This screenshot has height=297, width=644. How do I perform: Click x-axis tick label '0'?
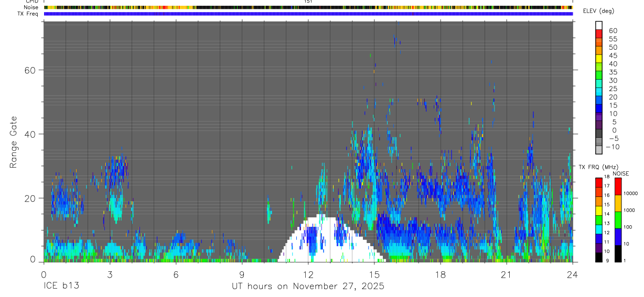click(x=44, y=274)
